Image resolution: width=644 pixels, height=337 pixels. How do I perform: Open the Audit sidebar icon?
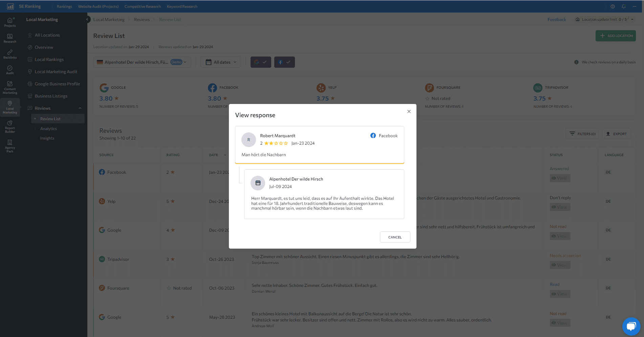pyautogui.click(x=10, y=70)
